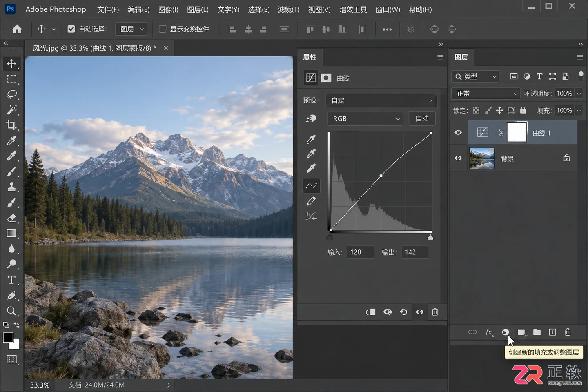The height and width of the screenshot is (392, 588).
Task: Select the Spot Healing Brush tool
Action: [11, 156]
